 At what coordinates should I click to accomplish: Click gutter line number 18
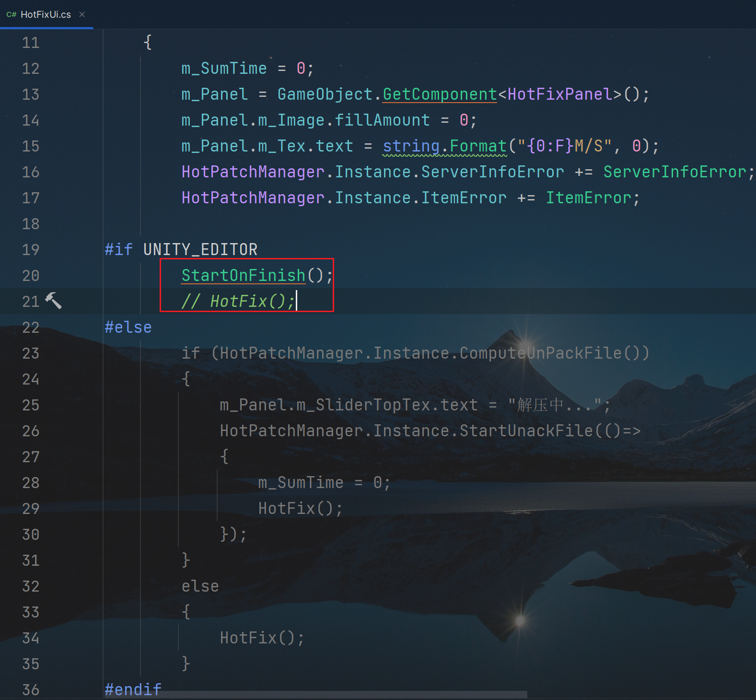31,224
